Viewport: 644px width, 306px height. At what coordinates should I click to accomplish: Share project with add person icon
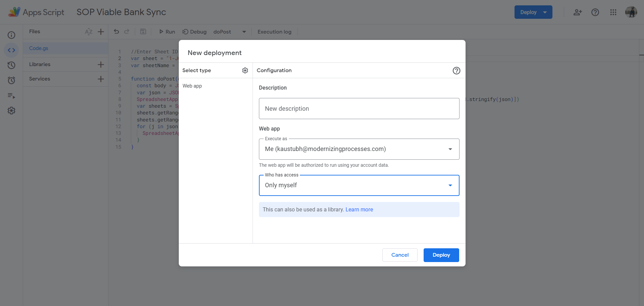(577, 12)
